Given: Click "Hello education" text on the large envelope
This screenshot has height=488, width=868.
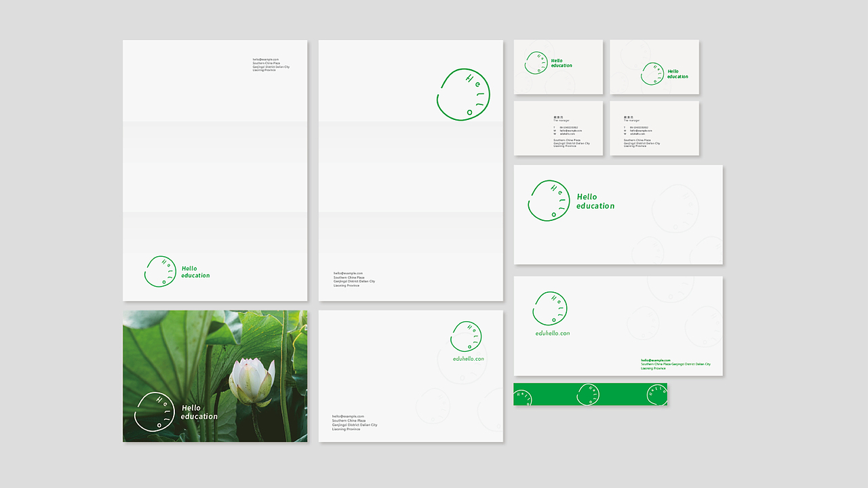Looking at the screenshot, I should (x=595, y=201).
